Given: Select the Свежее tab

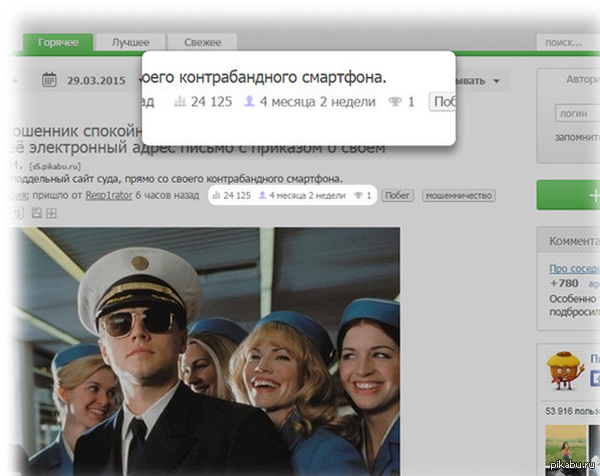Looking at the screenshot, I should (x=202, y=42).
